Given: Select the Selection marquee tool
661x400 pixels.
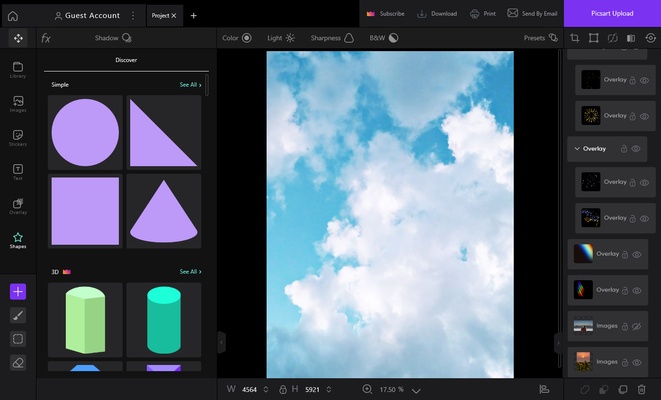Looking at the screenshot, I should [18, 339].
